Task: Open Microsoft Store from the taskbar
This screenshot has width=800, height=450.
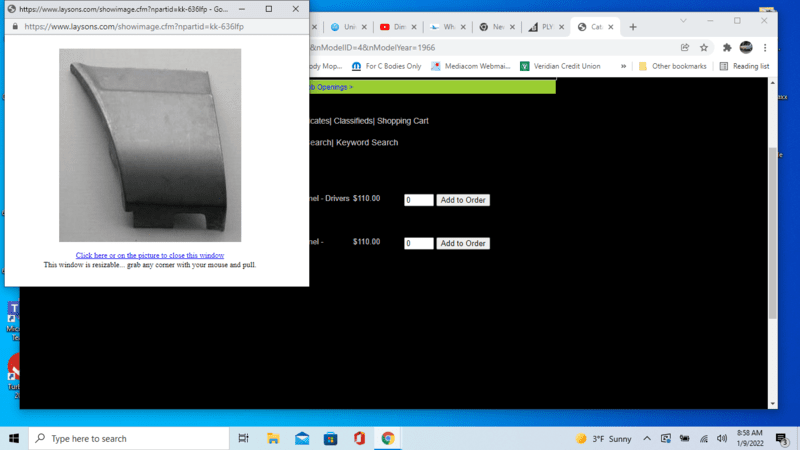Action: pyautogui.click(x=330, y=438)
